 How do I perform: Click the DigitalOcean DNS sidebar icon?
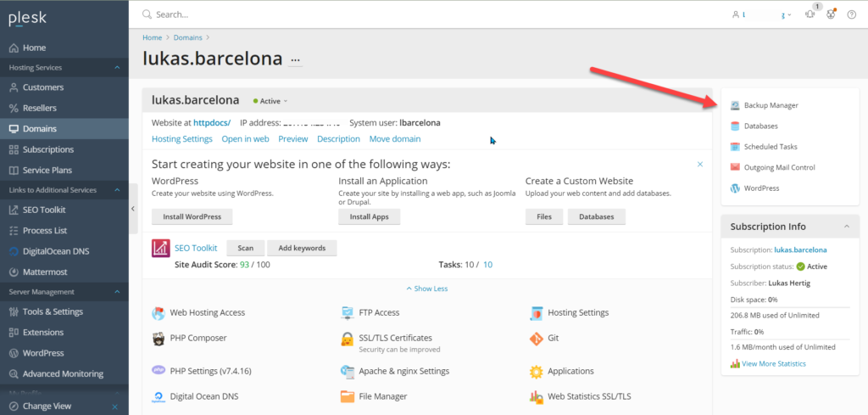(x=14, y=251)
